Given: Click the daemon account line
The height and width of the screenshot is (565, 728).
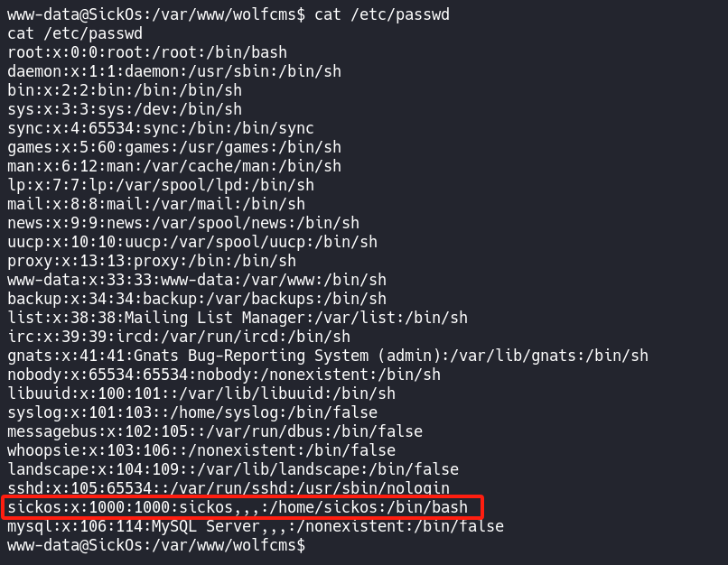Looking at the screenshot, I should [x=147, y=71].
